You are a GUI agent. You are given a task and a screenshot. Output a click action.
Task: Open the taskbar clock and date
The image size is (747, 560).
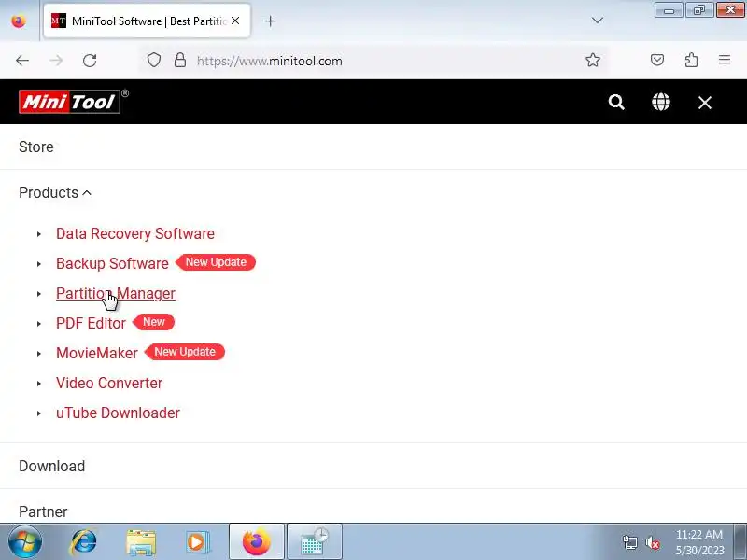click(x=699, y=542)
